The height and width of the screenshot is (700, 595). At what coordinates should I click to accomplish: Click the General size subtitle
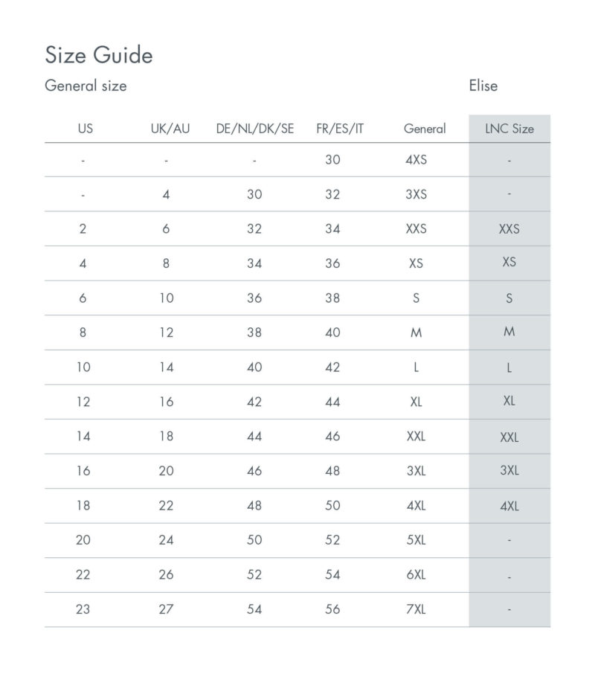pos(86,86)
